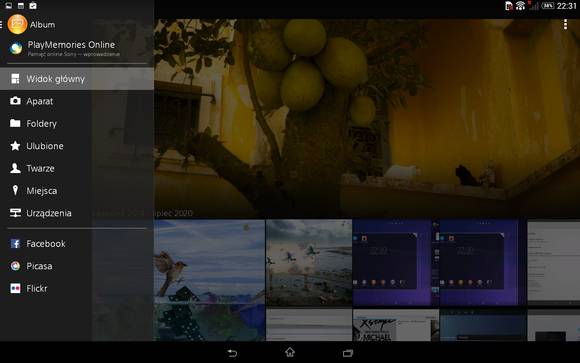Tap the Twarze person icon

(x=15, y=168)
